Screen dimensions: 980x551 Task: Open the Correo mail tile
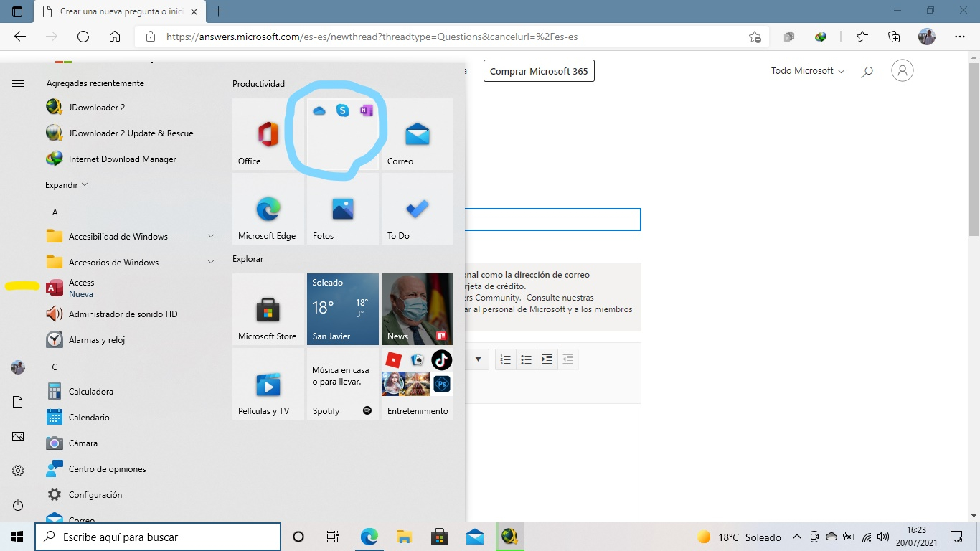(x=418, y=134)
